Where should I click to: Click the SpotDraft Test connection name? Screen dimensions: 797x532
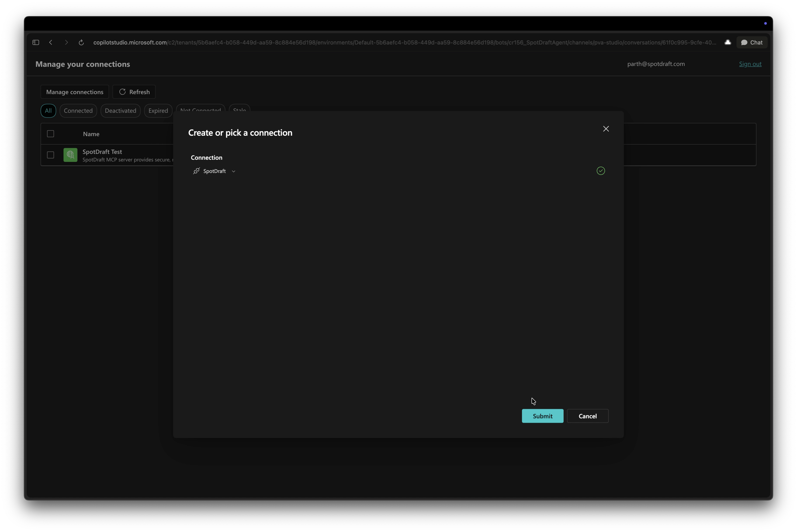[102, 152]
